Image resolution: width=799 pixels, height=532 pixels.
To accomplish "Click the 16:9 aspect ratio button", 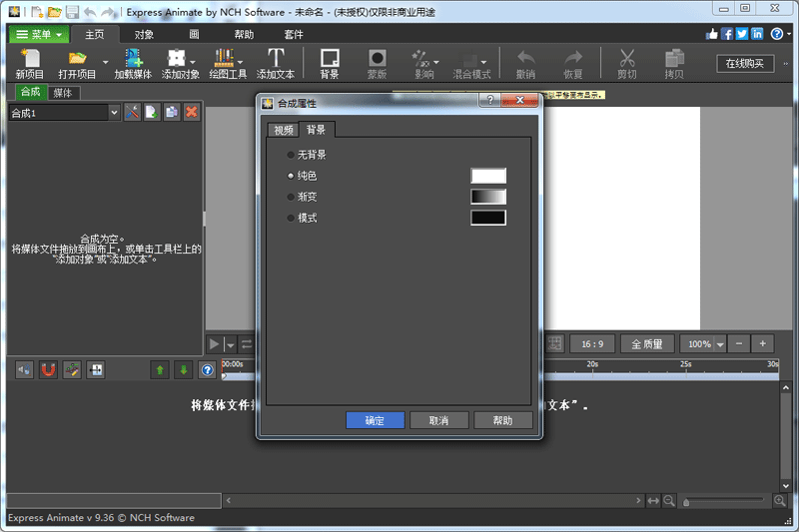I will pos(592,344).
